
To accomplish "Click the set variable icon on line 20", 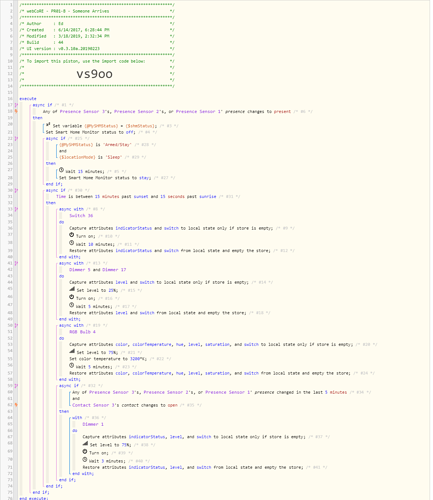I will tap(48, 124).
